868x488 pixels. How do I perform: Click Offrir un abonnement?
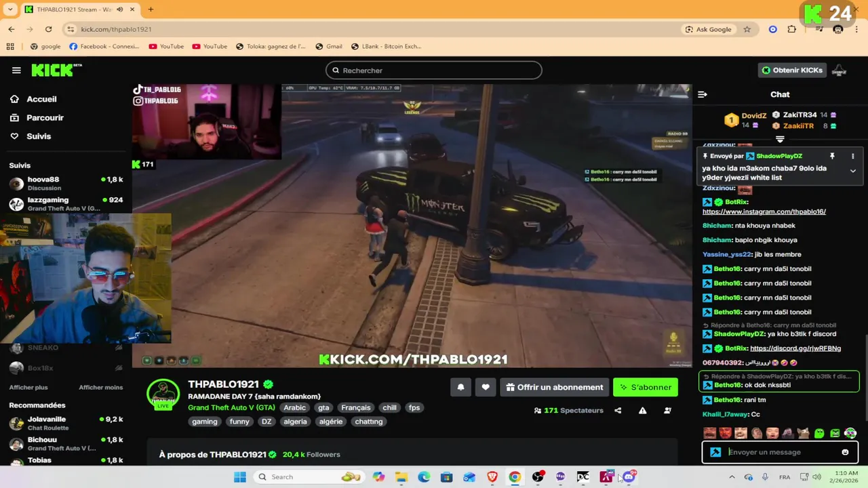(x=555, y=387)
